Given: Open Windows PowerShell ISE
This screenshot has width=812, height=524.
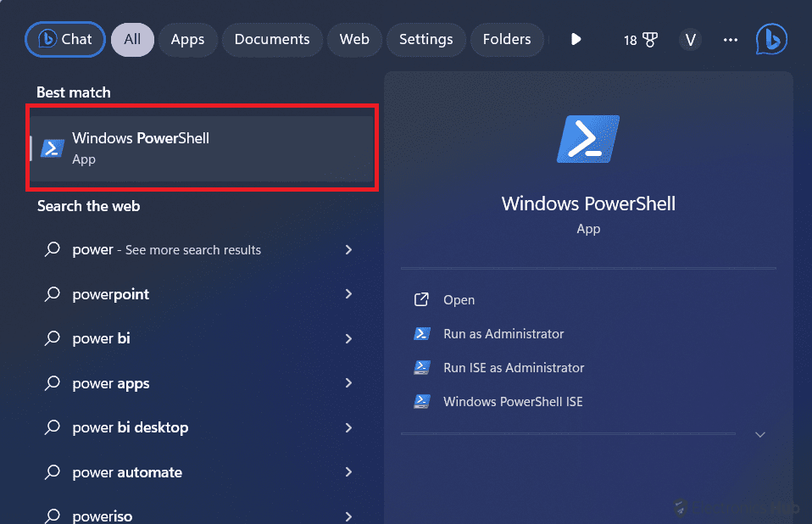Looking at the screenshot, I should (513, 401).
